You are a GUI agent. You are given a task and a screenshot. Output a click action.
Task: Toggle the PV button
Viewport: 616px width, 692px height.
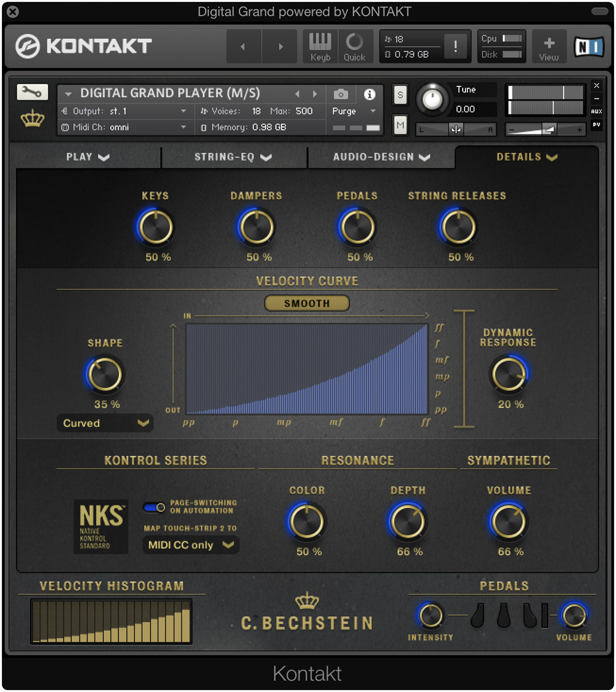coord(596,125)
